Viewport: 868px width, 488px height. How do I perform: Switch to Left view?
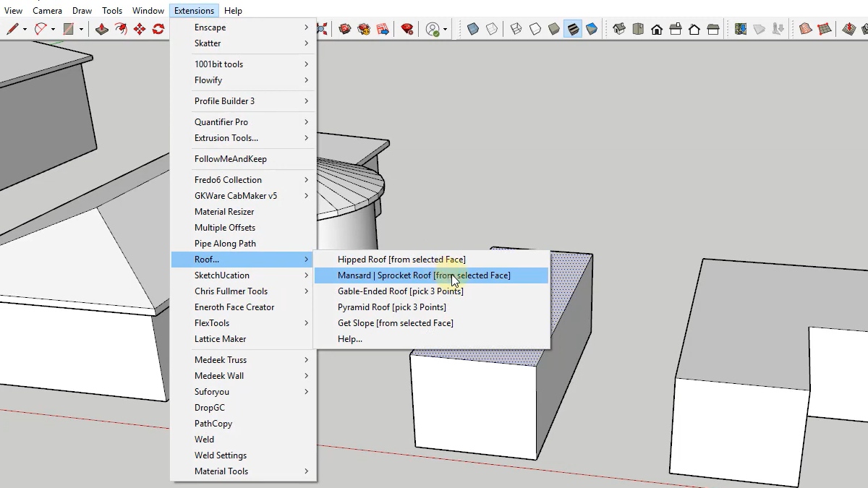(x=713, y=29)
